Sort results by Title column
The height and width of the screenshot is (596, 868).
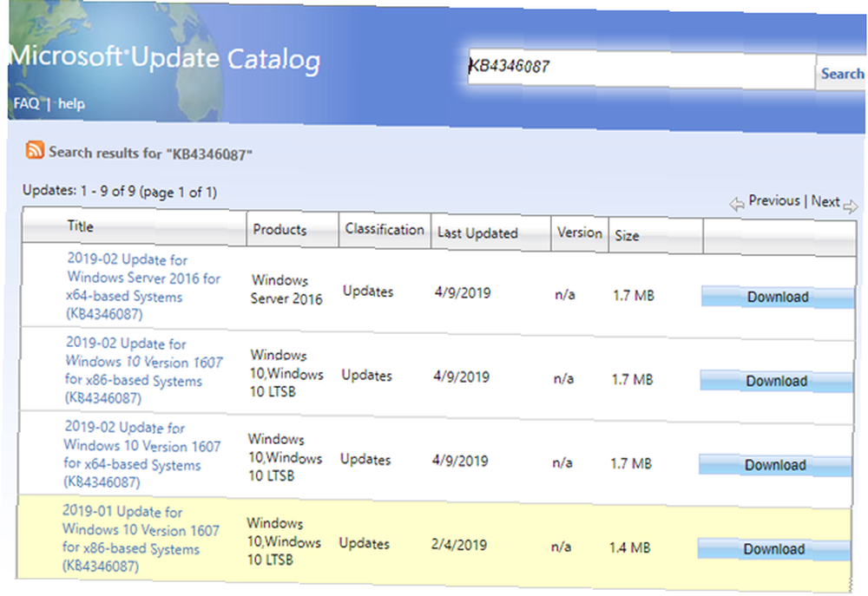(80, 226)
